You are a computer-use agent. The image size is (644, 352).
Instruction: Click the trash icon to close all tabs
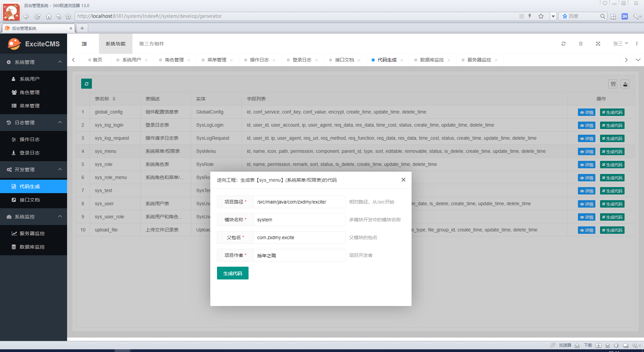click(x=581, y=44)
